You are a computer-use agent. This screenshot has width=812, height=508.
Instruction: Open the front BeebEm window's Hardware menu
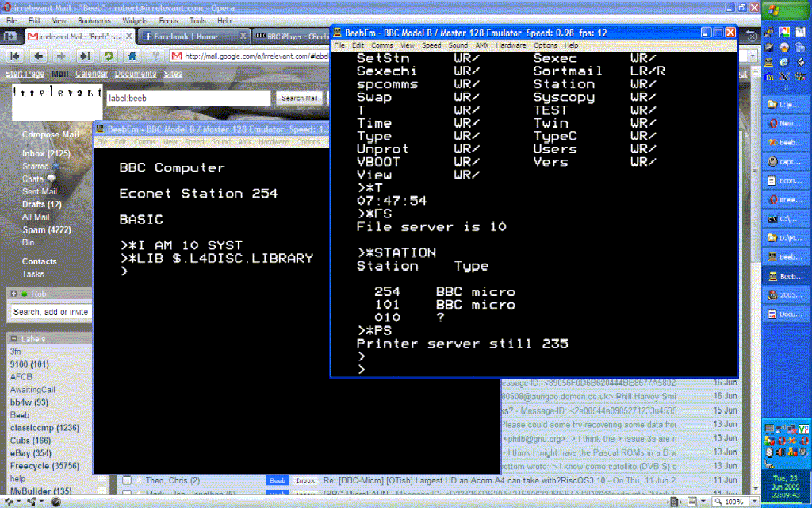pyautogui.click(x=511, y=45)
